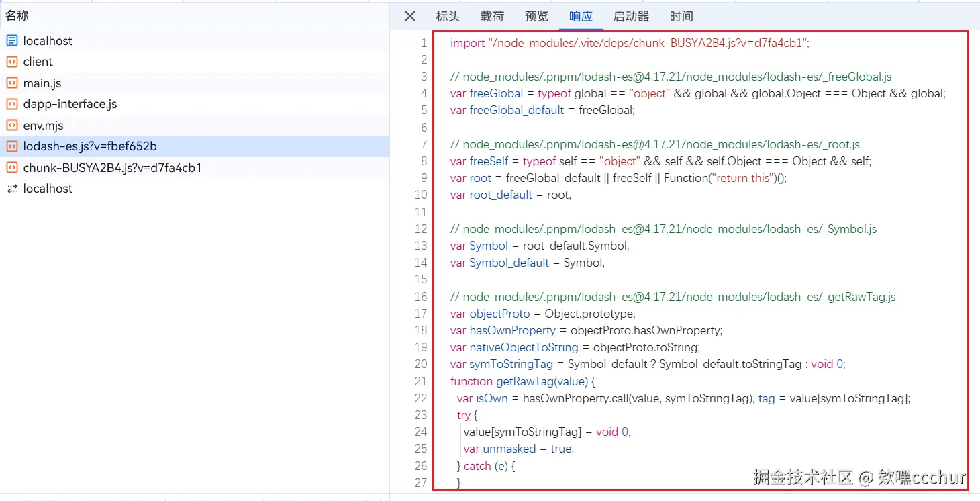Screen dimensions: 980x501
Task: Click the script icon beside dapp-interface.js
Action: coord(11,104)
